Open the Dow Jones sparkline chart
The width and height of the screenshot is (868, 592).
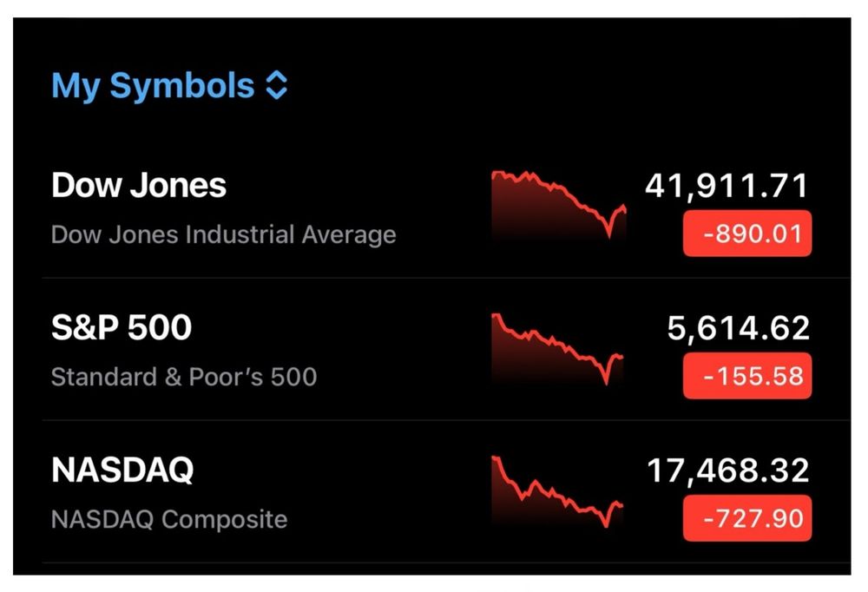click(559, 204)
